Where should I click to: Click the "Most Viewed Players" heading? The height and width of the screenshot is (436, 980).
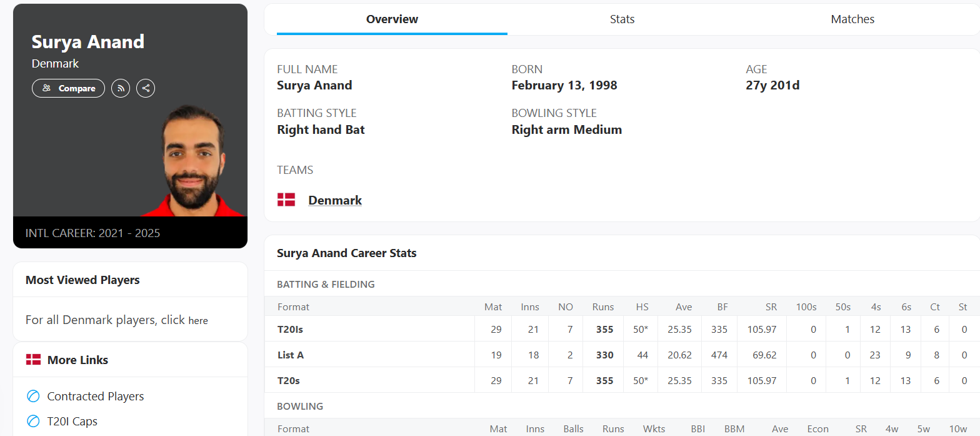82,280
